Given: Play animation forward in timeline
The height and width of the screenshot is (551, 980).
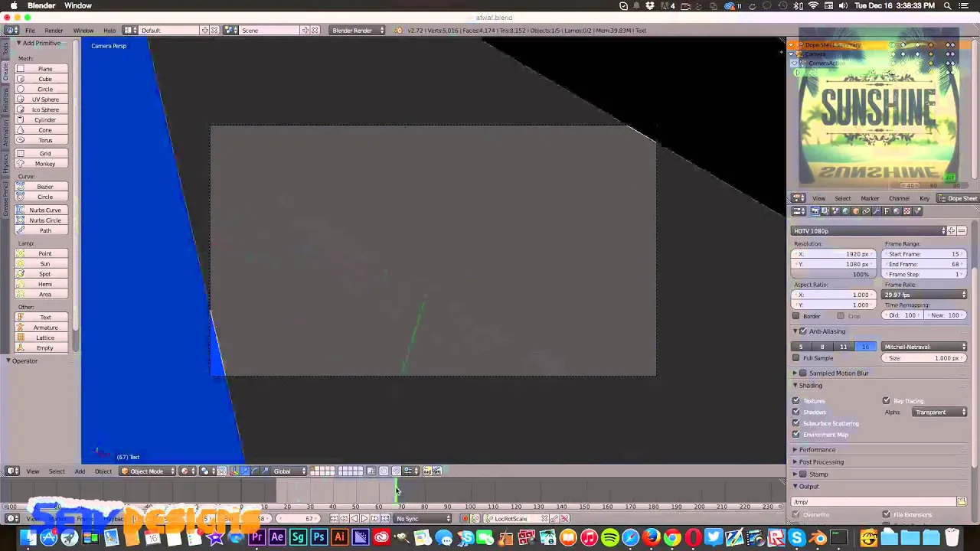Looking at the screenshot, I should (364, 519).
